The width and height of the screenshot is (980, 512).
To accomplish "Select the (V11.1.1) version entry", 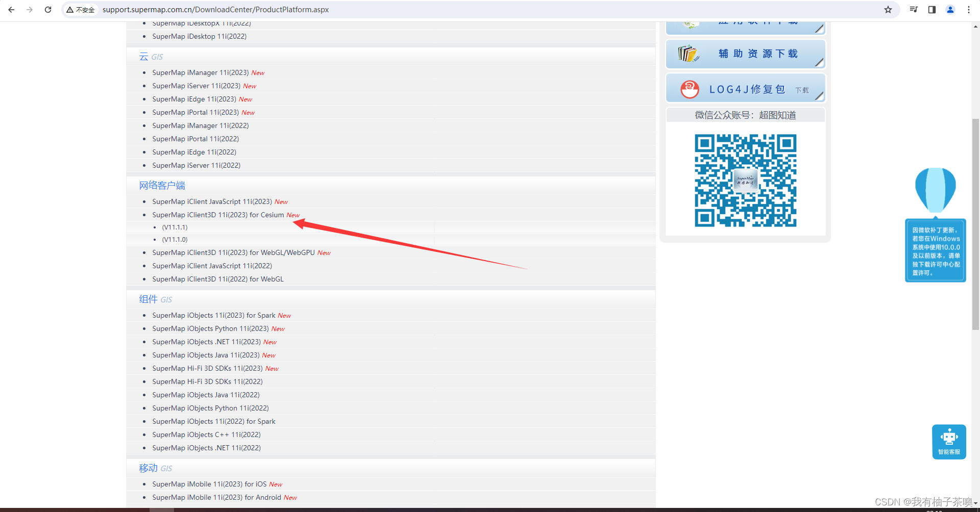I will pos(175,227).
